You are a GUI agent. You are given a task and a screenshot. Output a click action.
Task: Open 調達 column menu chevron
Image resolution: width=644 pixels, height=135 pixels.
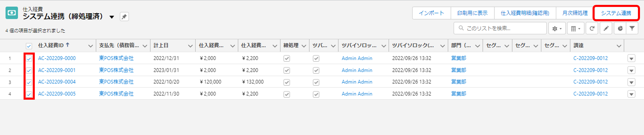coord(619,46)
